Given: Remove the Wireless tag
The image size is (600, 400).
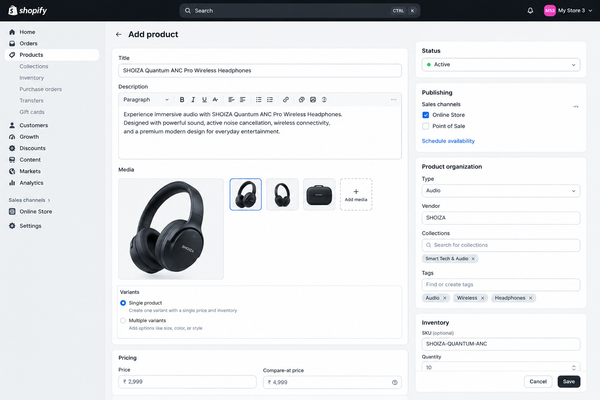Looking at the screenshot, I should (483, 298).
